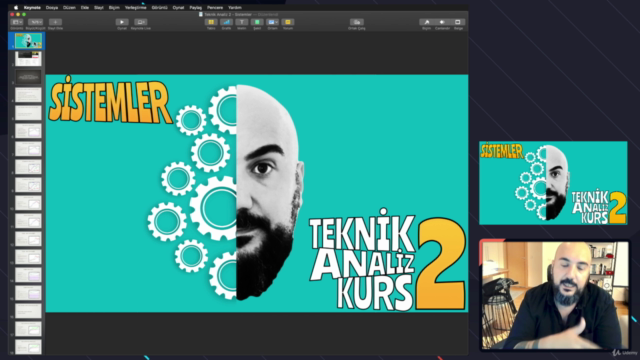Add a text box with Metin
The height and width of the screenshot is (360, 640).
tap(242, 22)
